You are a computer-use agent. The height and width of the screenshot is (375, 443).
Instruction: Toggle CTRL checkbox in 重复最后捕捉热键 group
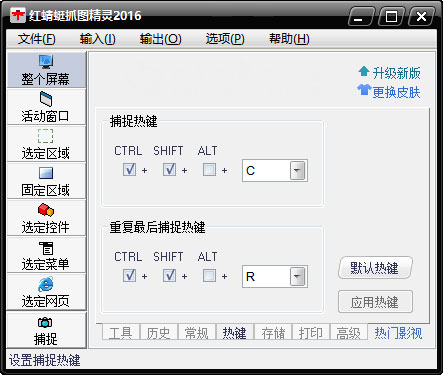(x=129, y=276)
